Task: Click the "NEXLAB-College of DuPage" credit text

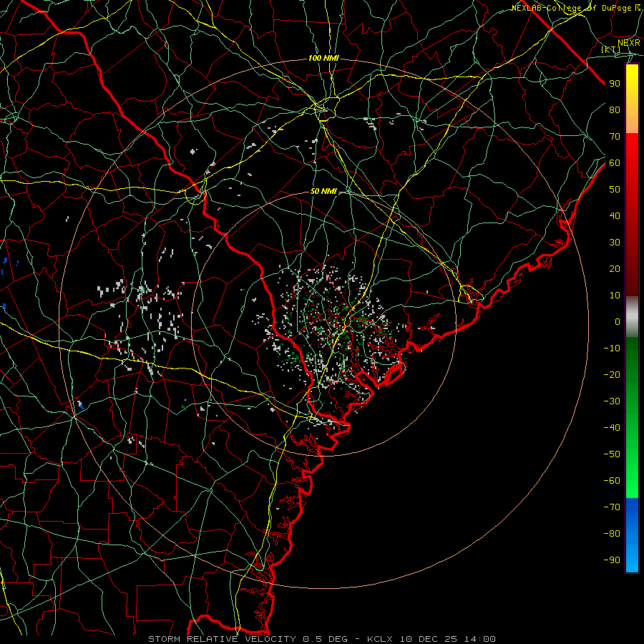Action: click(x=571, y=8)
